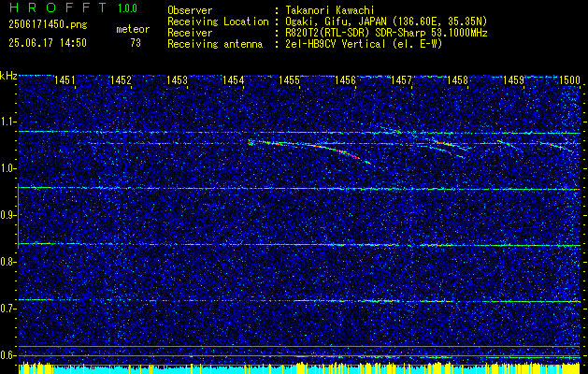Click time marker 1455
This screenshot has width=588, height=374.
(289, 79)
